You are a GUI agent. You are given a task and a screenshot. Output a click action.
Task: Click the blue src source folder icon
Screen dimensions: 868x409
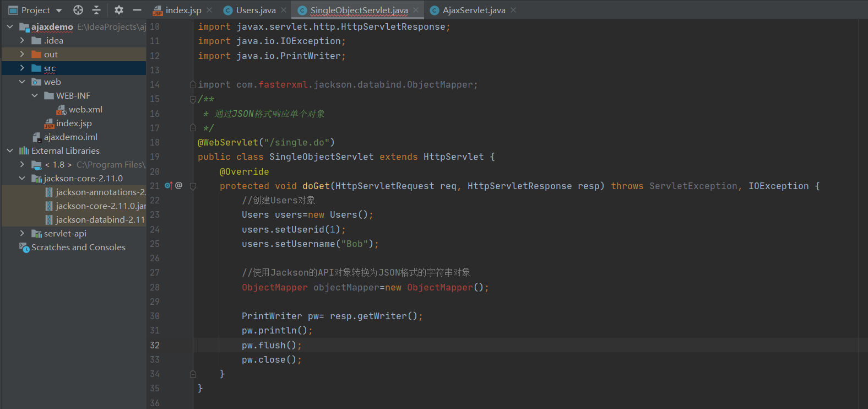click(36, 68)
